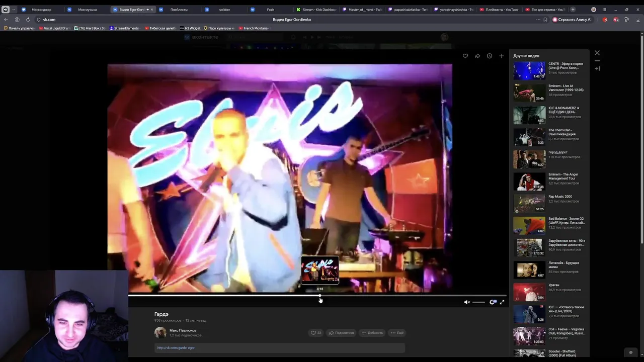Open Зарубежные хиты - 90-х video
644x362 pixels.
(549, 247)
